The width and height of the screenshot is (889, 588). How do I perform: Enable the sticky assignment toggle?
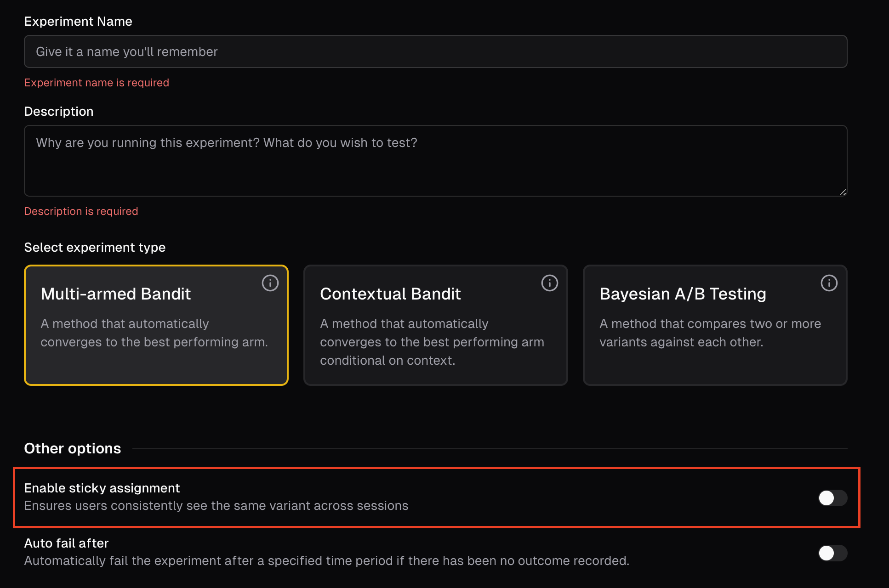(832, 498)
